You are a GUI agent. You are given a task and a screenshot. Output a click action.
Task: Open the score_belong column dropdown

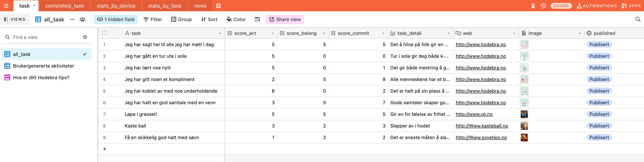point(324,33)
